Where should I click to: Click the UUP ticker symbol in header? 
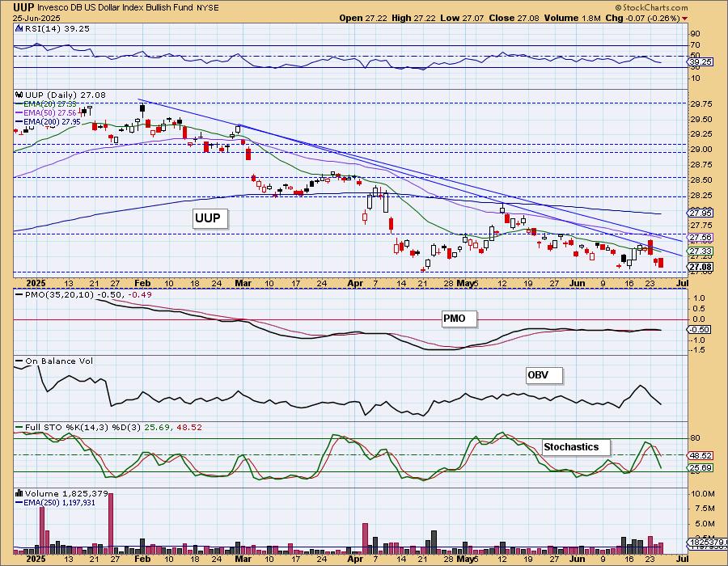23,7
